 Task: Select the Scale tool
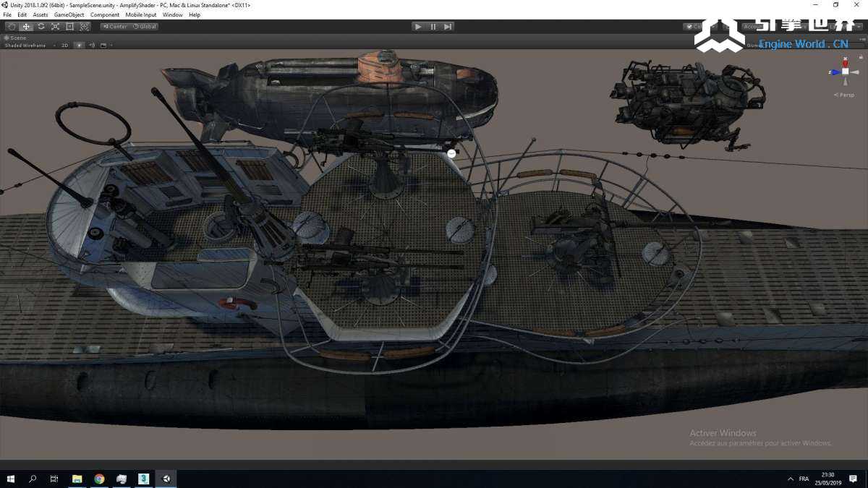pyautogui.click(x=55, y=27)
